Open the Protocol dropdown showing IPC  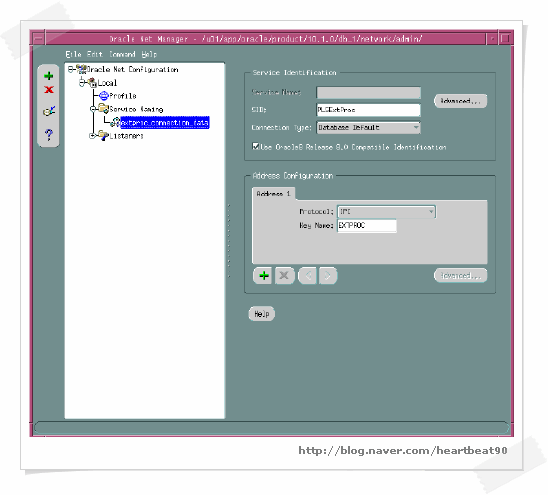pyautogui.click(x=387, y=211)
